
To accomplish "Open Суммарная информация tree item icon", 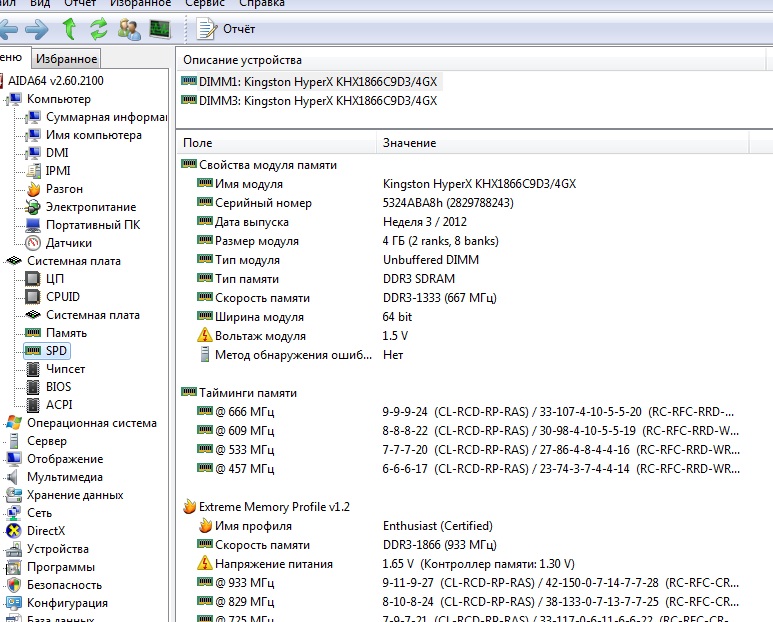I will (34, 117).
